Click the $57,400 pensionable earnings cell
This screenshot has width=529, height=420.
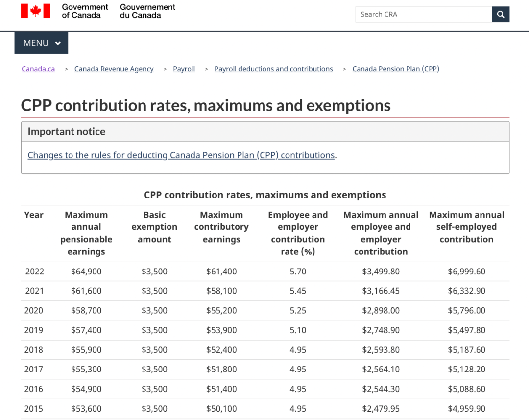[x=86, y=330]
